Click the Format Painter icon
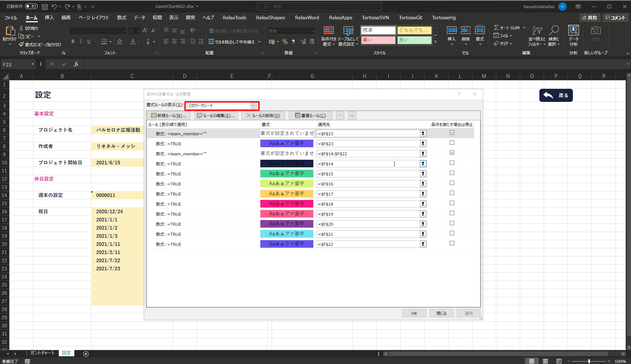631x364 pixels. click(21, 44)
